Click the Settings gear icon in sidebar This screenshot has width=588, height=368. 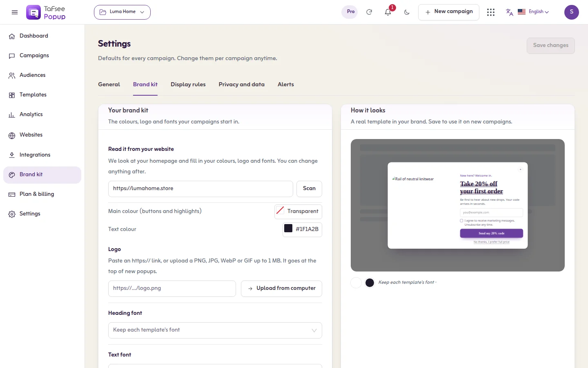coord(12,214)
